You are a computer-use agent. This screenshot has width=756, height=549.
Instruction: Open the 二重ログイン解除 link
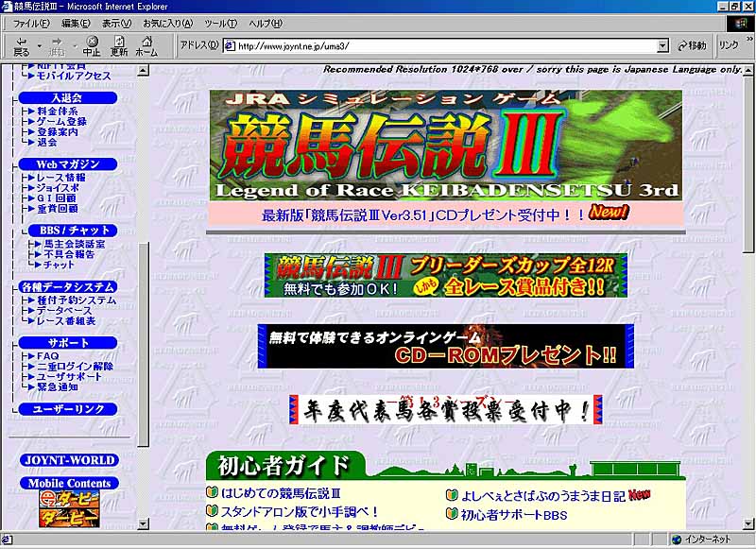click(x=75, y=367)
